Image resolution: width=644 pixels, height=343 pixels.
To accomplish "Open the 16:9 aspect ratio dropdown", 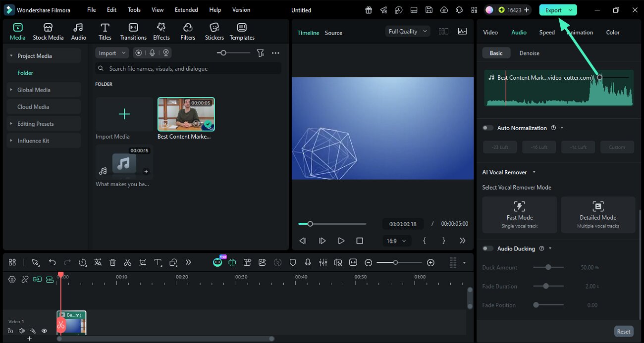I will [x=396, y=241].
